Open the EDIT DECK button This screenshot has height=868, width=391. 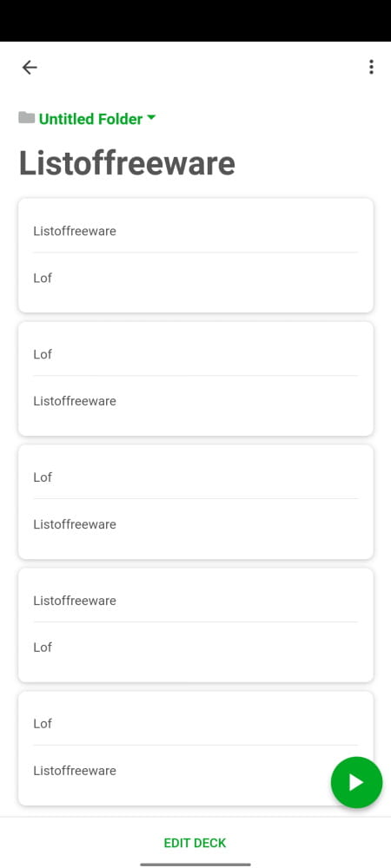[x=195, y=843]
